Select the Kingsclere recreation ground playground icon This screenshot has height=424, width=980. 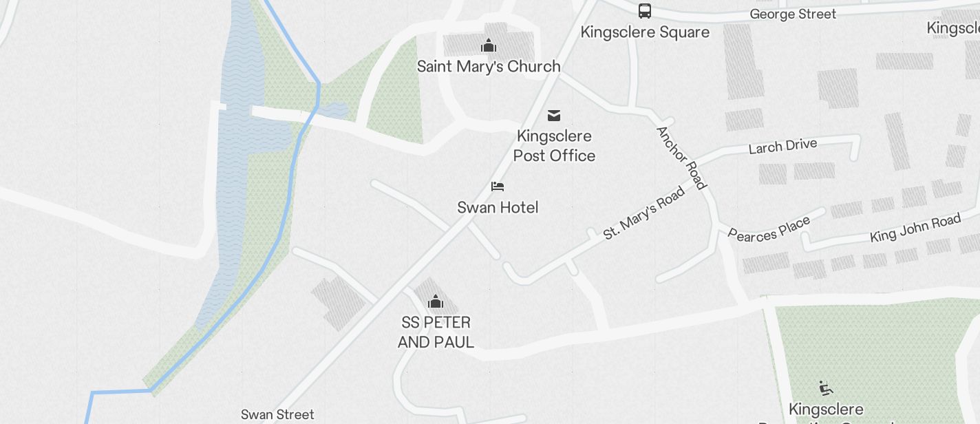point(826,389)
